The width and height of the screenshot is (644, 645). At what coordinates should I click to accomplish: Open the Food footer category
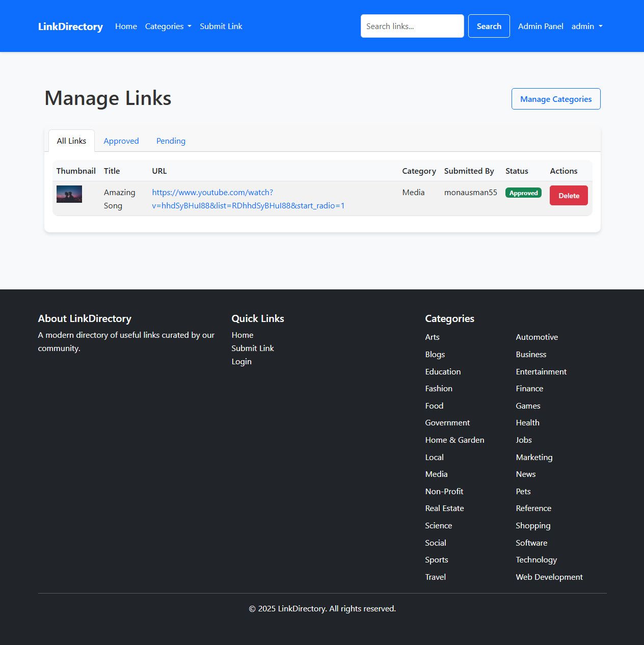point(435,406)
